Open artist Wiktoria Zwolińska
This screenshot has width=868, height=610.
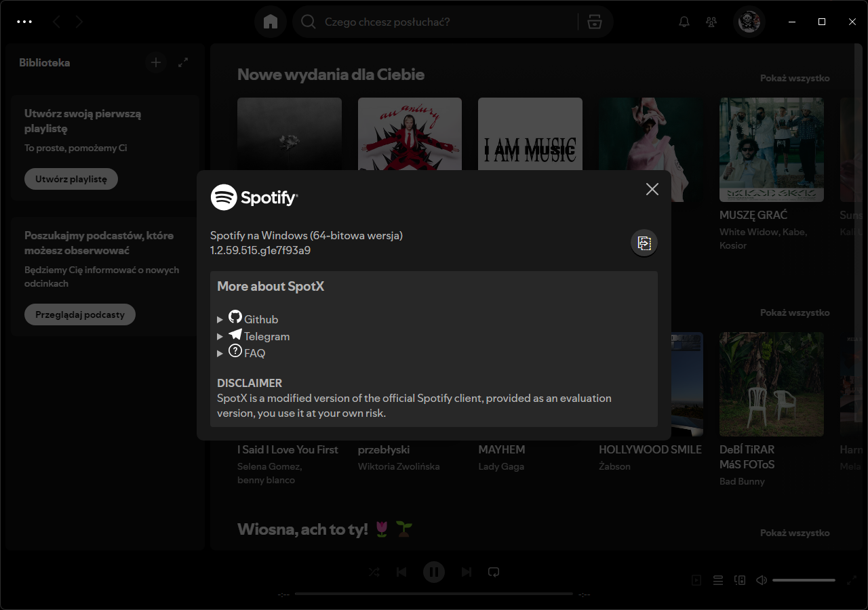coord(399,466)
